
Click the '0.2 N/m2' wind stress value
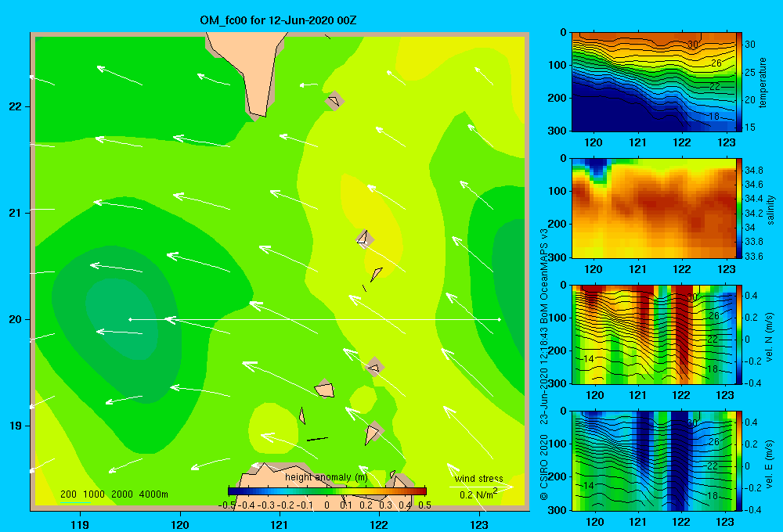[478, 494]
